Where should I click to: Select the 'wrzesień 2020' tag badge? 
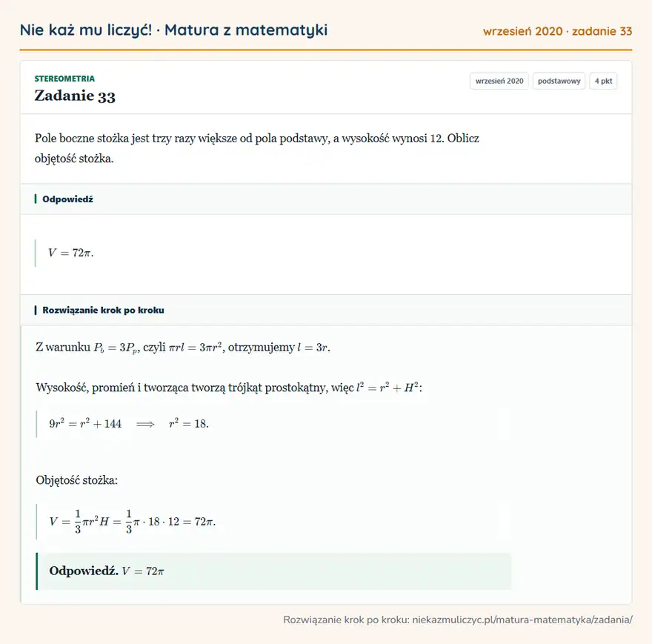[x=499, y=81]
